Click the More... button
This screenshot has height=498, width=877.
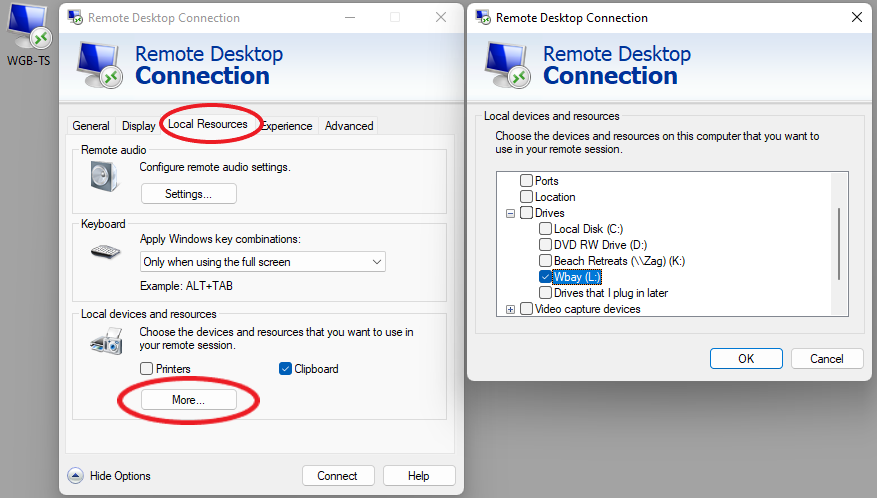tap(188, 400)
